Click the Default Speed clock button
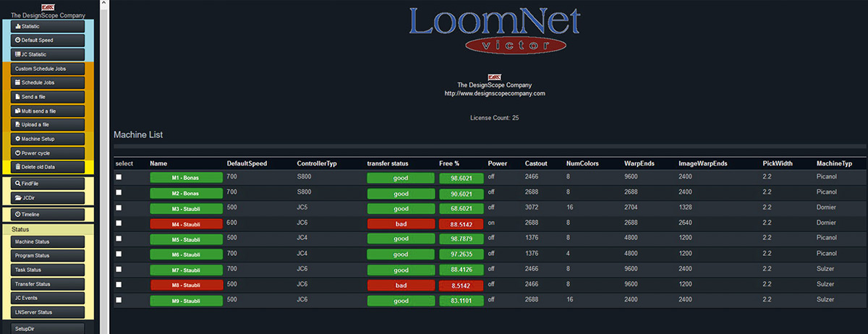The height and width of the screenshot is (334, 868). pos(48,40)
